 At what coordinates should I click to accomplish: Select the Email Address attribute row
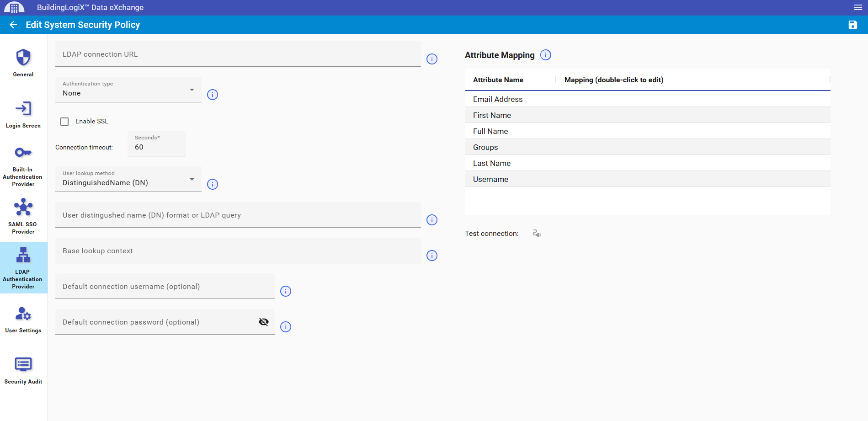click(x=648, y=99)
